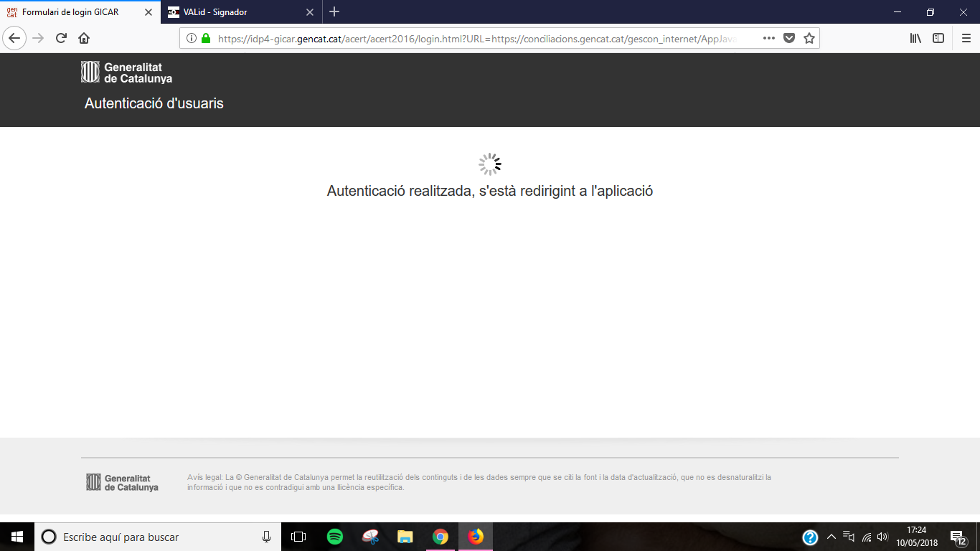Click the Avís legal footer text
980x551 pixels.
tap(479, 482)
